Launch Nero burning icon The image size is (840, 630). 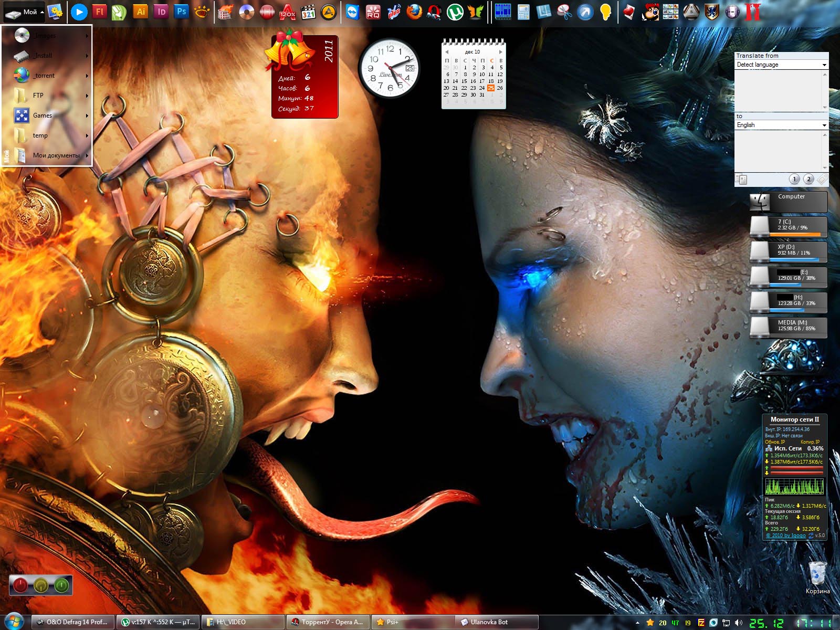pos(225,12)
